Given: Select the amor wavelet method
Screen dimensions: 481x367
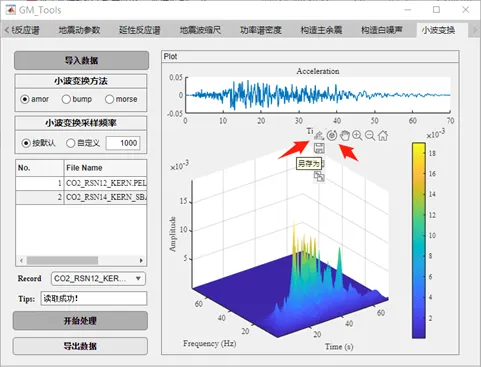Looking at the screenshot, I should click(x=34, y=99).
